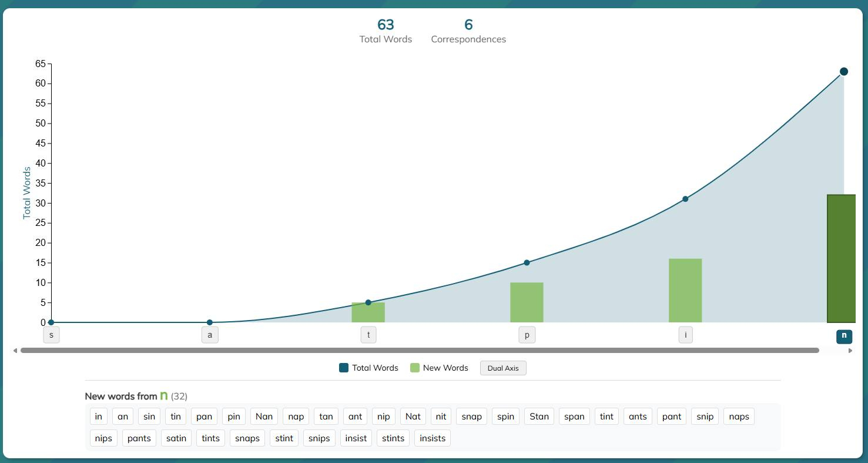Screen dimensions: 868x463
Task: Click the dark green bar for 'n'
Action: click(841, 259)
